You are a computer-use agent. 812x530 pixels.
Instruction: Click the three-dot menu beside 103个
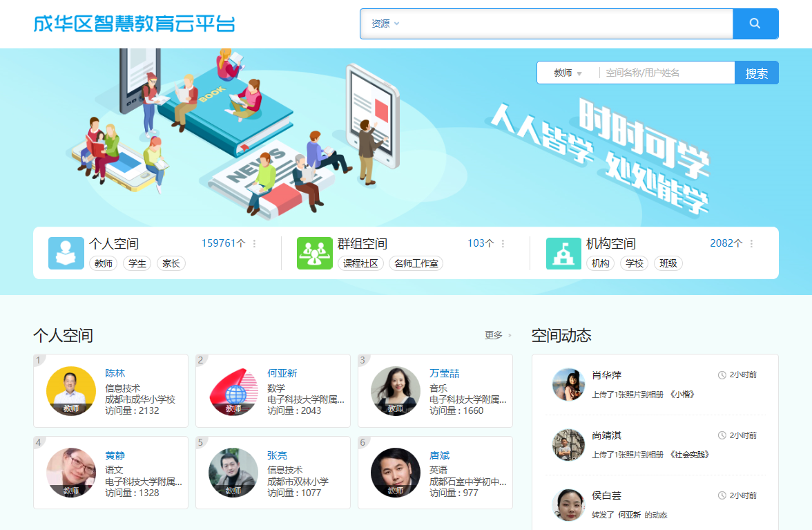pos(503,244)
